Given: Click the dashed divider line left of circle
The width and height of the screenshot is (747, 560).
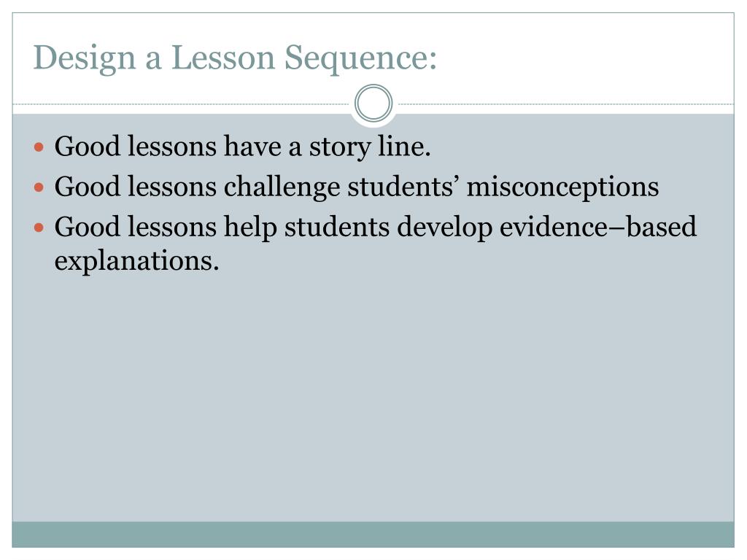Looking at the screenshot, I should [x=182, y=104].
